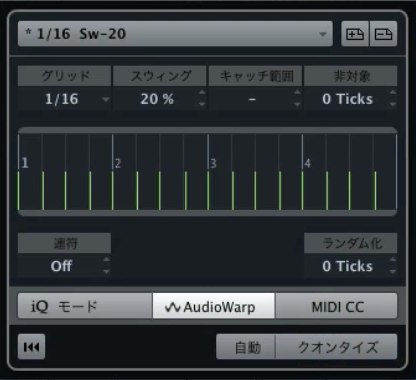Screen dimensions: 416x380
Task: Click the ランダム化 0 Ticks value field
Action: click(x=347, y=266)
